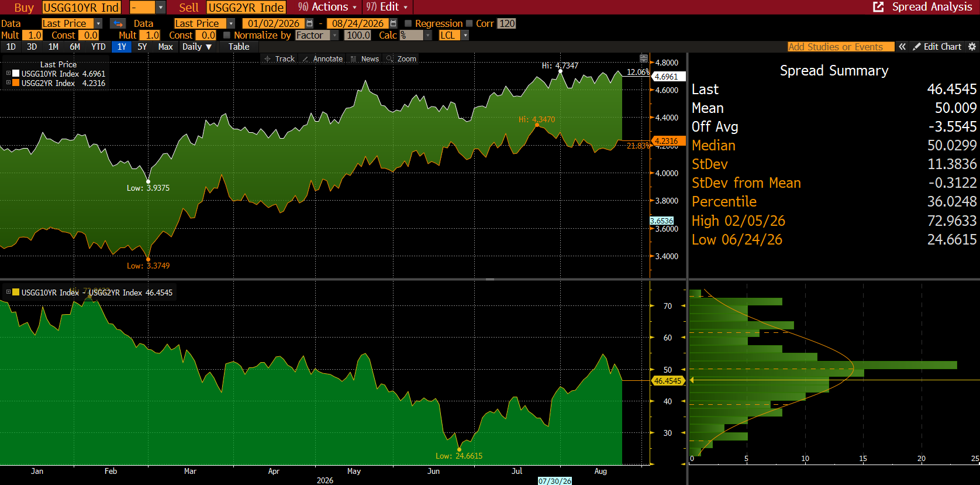Select the 1D time range
Screen dimensions: 980x485
coord(11,47)
